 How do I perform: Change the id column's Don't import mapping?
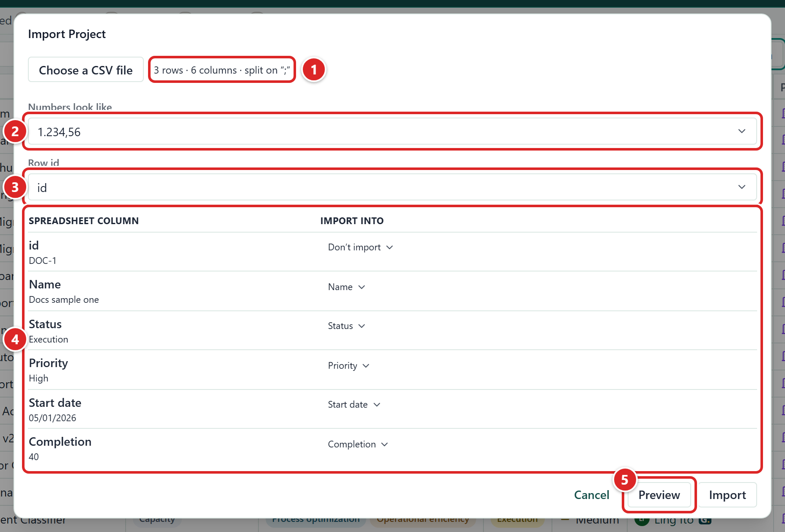(360, 247)
